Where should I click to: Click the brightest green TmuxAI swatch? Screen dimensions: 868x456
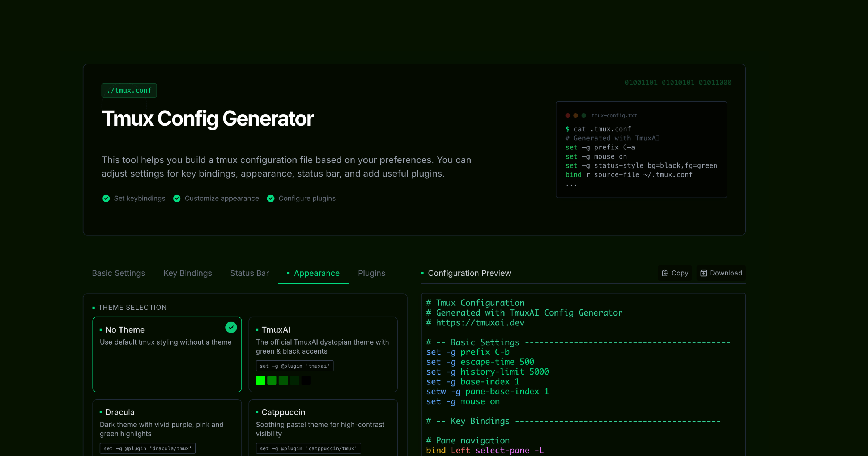(x=260, y=380)
